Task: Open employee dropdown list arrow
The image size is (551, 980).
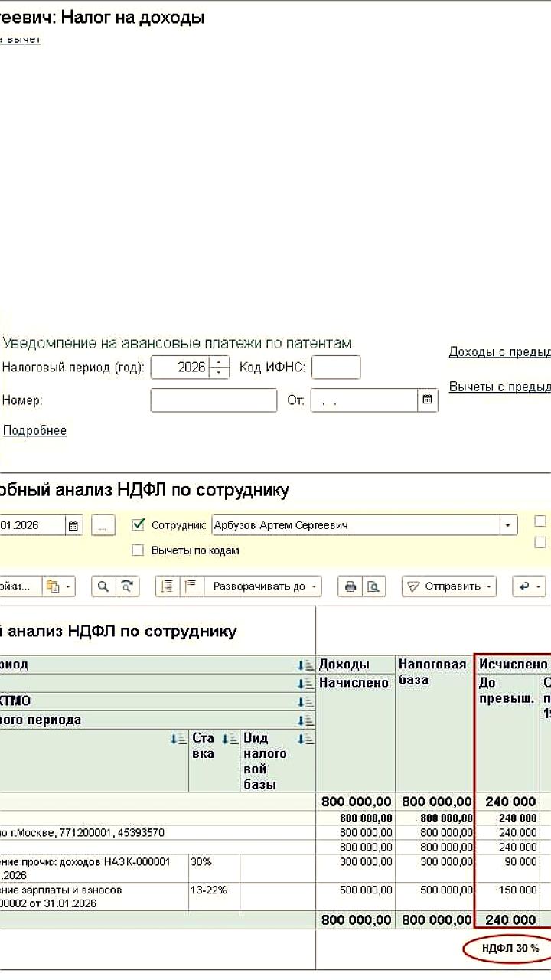Action: pyautogui.click(x=508, y=526)
